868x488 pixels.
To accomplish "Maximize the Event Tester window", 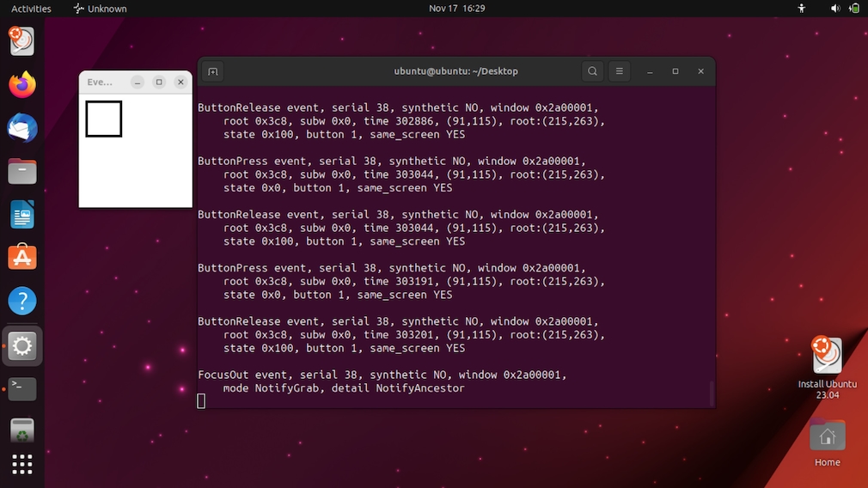I will (159, 82).
